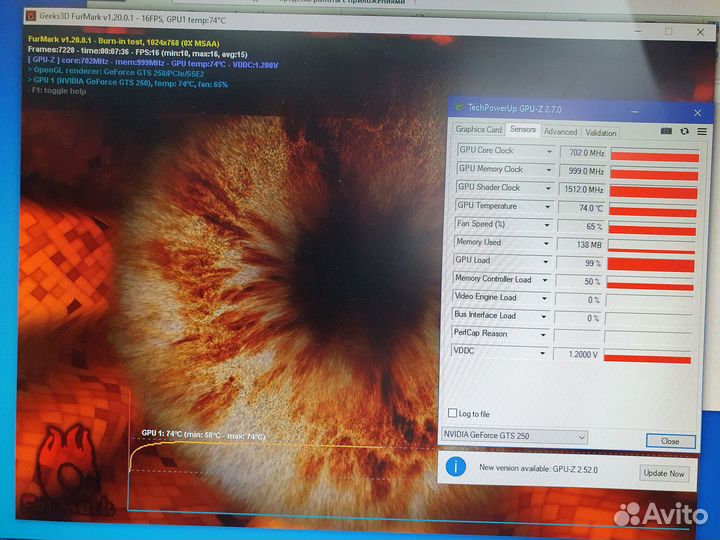Viewport: 720px width, 540px height.
Task: Minimize the FurMark window
Action: tap(638, 31)
